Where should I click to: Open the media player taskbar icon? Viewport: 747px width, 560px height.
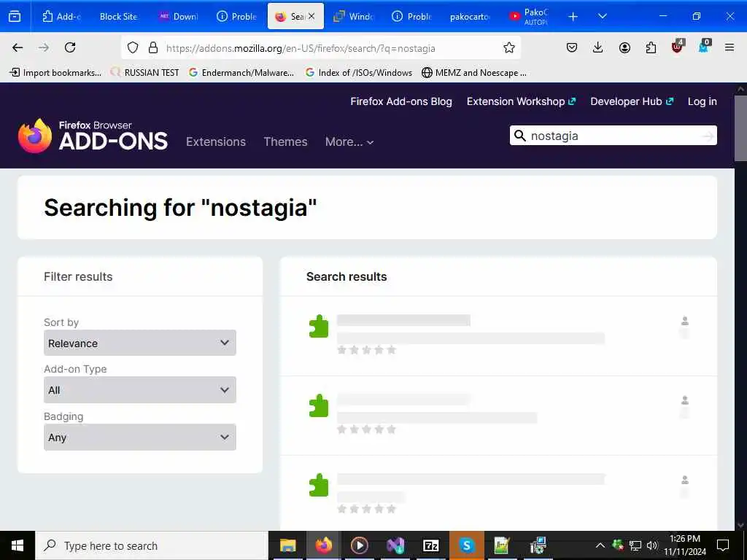point(359,545)
